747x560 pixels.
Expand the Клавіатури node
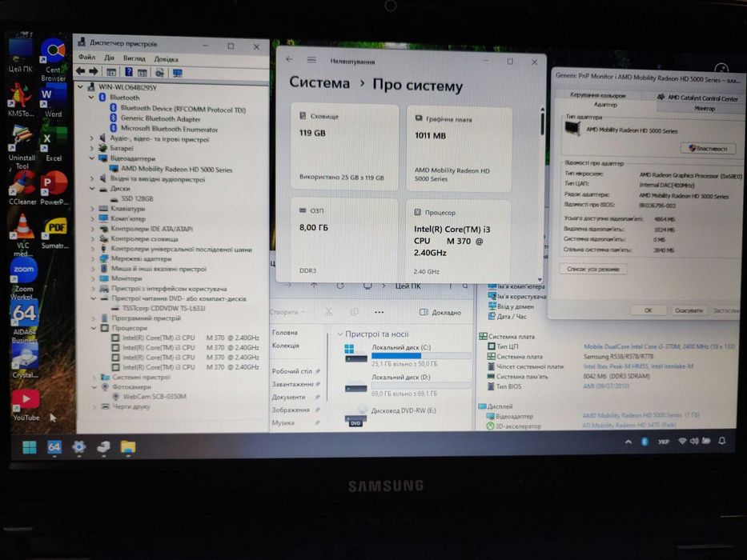point(92,209)
